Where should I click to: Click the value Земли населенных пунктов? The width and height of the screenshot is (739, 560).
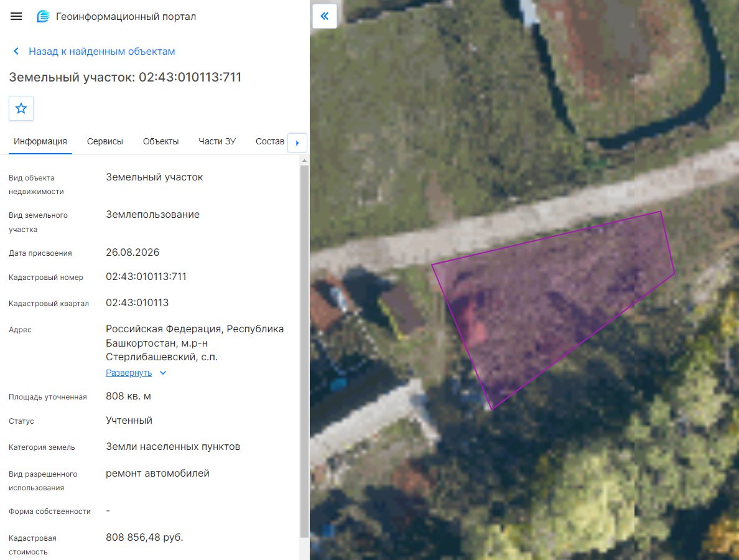173,446
